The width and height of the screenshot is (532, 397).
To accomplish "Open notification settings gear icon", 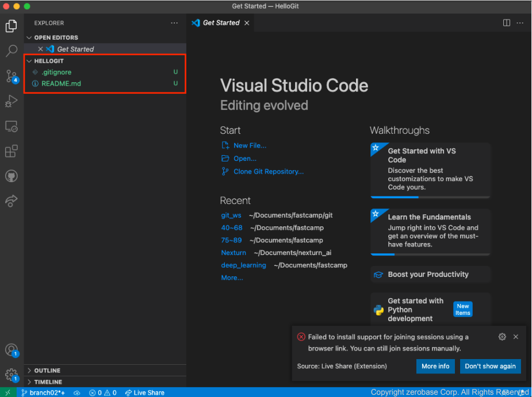I will (x=502, y=337).
